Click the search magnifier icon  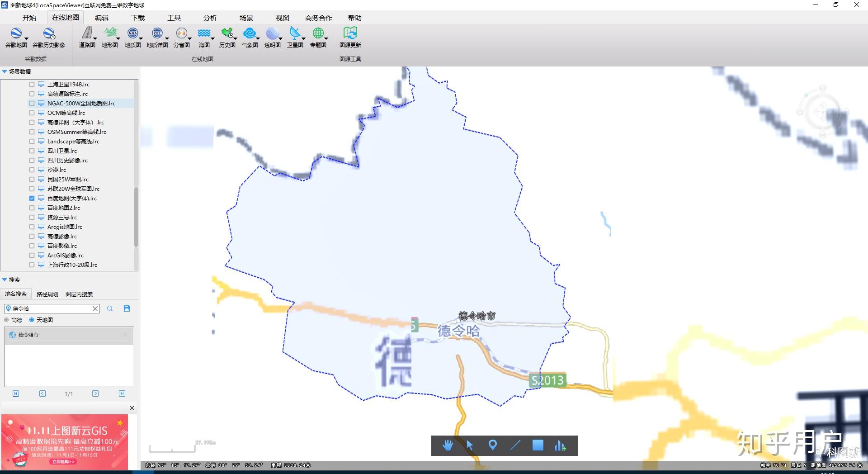110,308
